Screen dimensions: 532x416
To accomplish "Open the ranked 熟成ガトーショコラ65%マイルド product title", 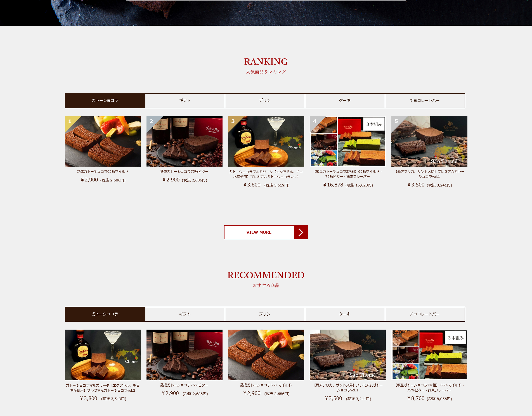I will 103,171.
